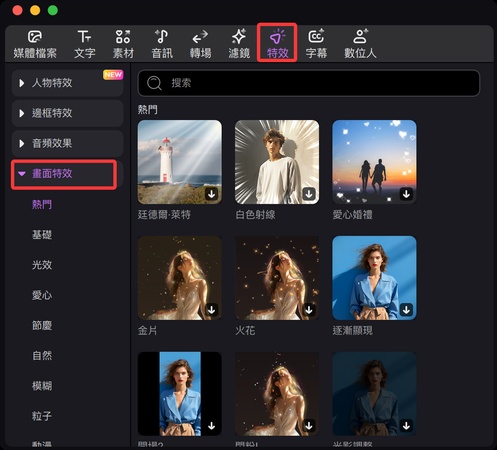Click the 白色射線 effect name label
Viewport: 497px width, 450px height.
point(255,215)
